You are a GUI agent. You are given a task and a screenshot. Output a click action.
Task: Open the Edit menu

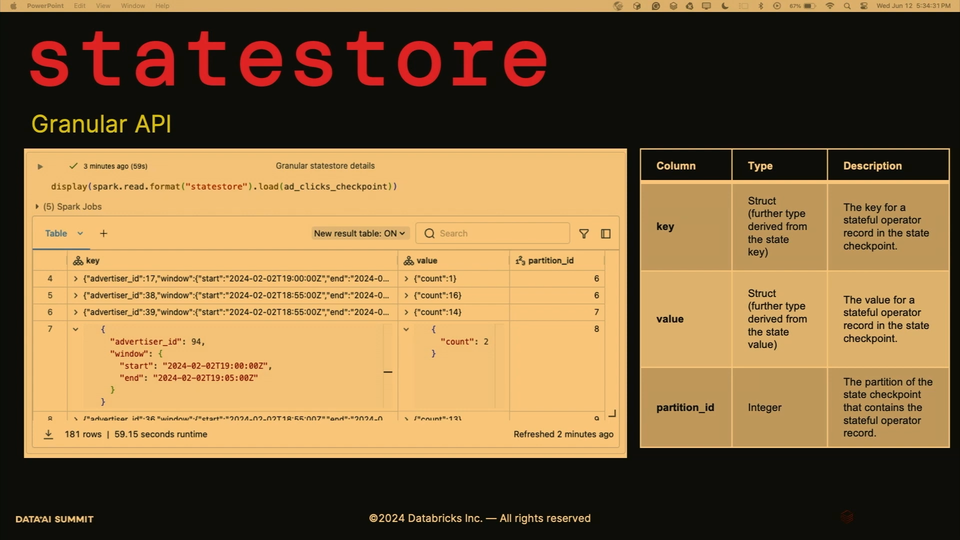[80, 6]
